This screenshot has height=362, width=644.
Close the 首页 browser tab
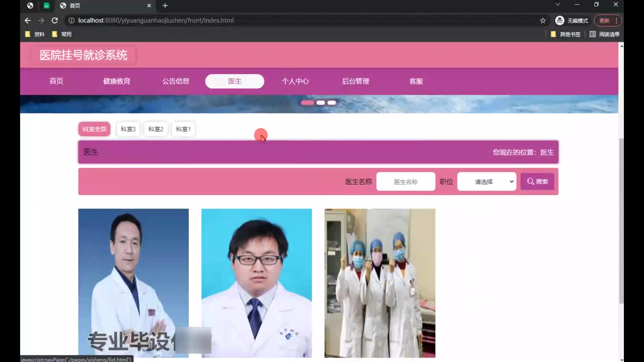[x=149, y=6]
